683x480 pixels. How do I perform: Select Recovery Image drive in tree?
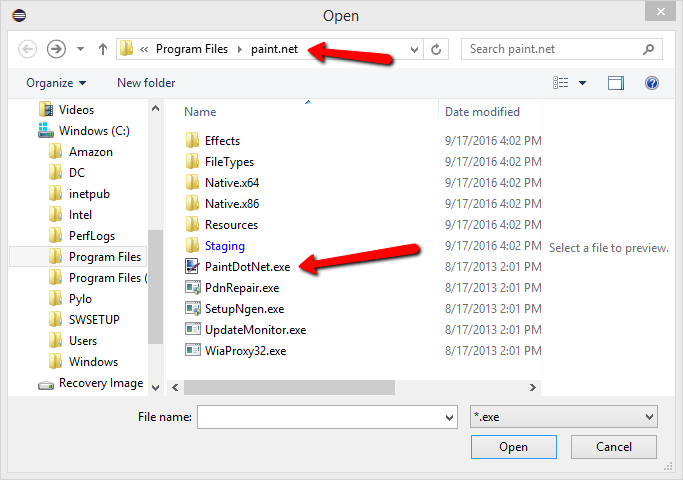click(91, 383)
